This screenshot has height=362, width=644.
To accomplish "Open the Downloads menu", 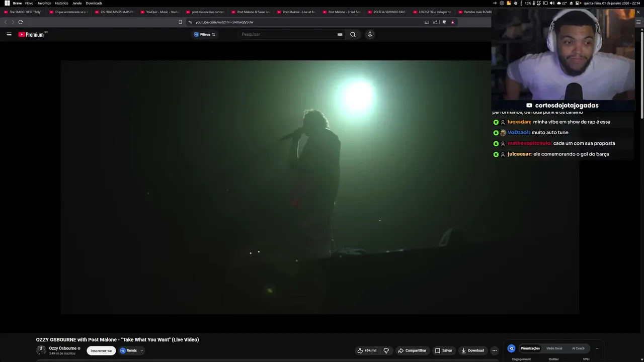I will [94, 3].
